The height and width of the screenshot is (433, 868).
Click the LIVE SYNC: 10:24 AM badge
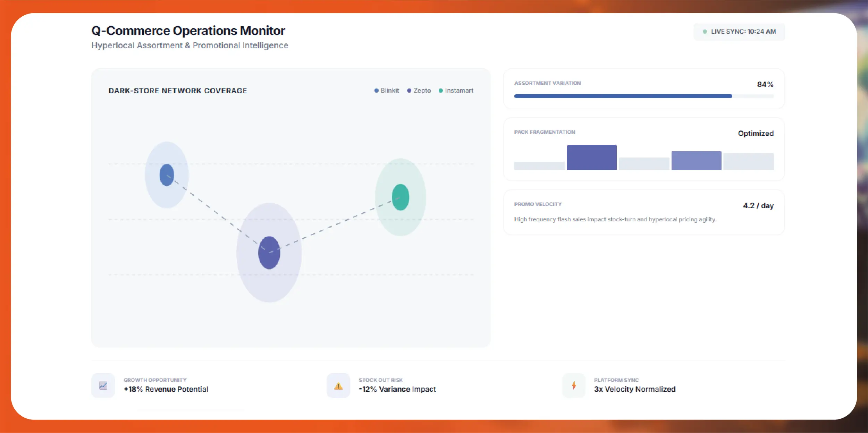pos(739,32)
